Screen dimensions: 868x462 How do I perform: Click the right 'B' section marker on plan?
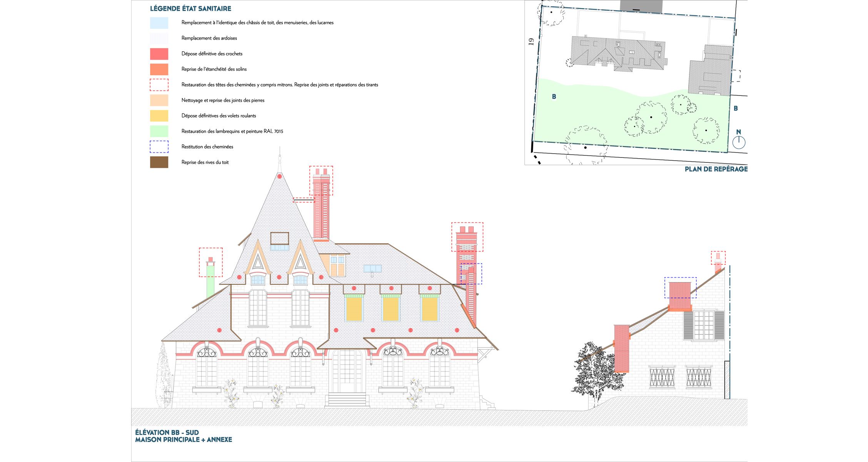pyautogui.click(x=736, y=109)
